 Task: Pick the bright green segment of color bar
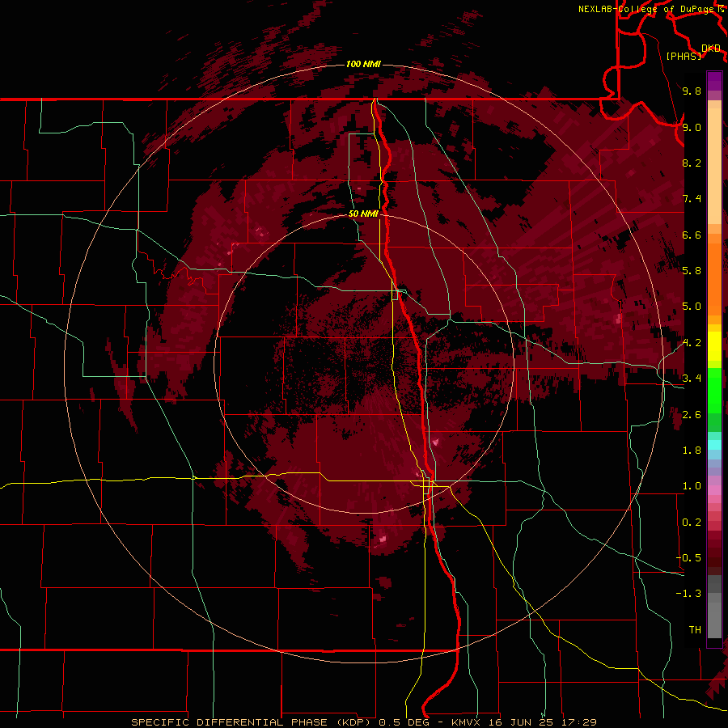[714, 391]
